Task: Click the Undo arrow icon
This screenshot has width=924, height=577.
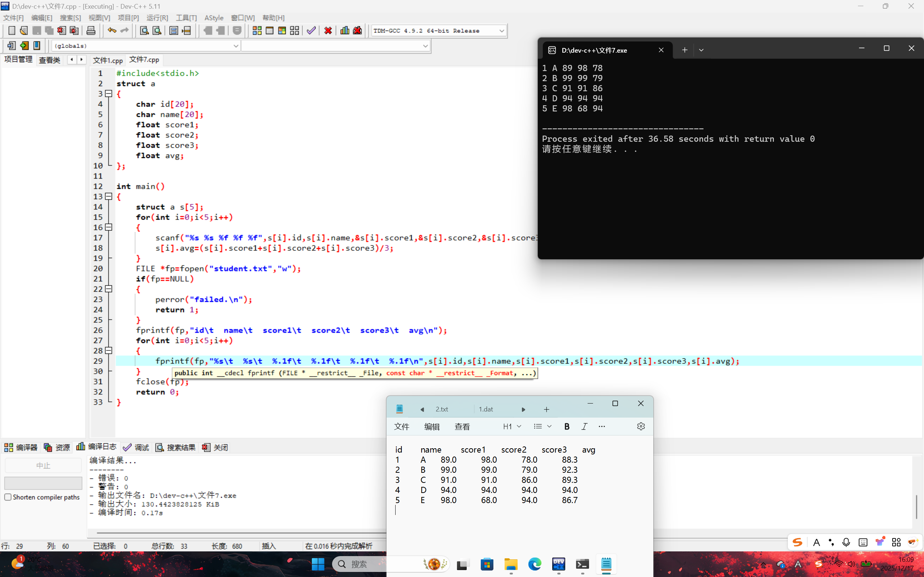Action: point(112,31)
